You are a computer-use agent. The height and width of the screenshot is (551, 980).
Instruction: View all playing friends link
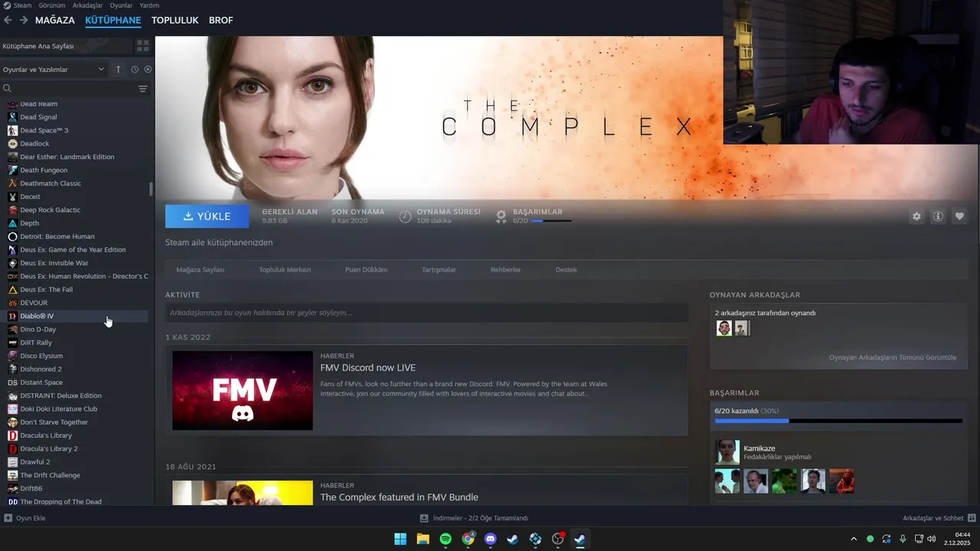pyautogui.click(x=893, y=357)
